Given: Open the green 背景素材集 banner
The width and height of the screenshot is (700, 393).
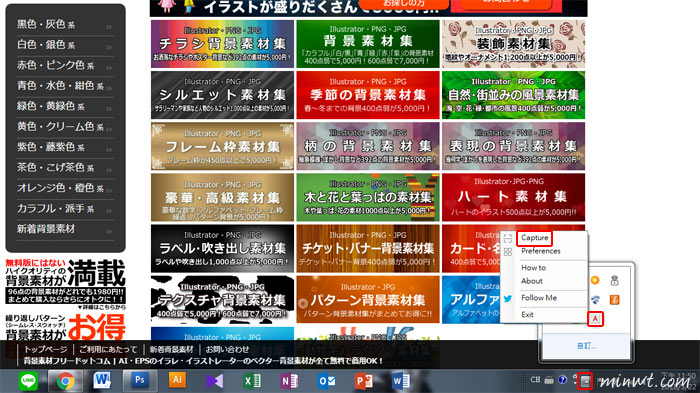Looking at the screenshot, I should 368,44.
